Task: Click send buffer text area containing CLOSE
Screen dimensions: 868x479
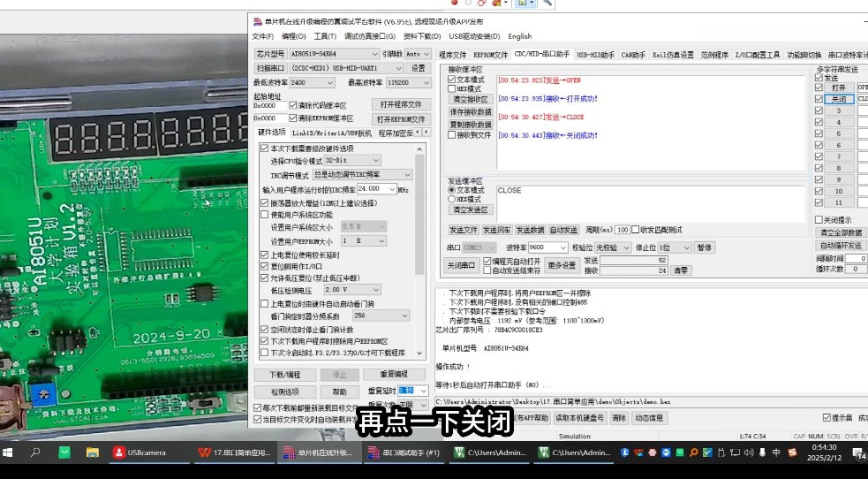Action: point(651,204)
